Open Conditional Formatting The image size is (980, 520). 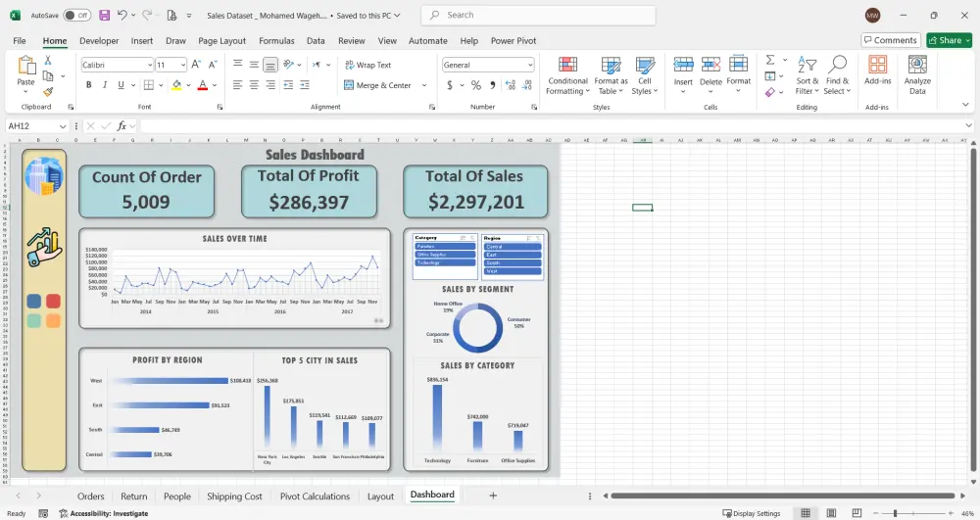pos(566,75)
